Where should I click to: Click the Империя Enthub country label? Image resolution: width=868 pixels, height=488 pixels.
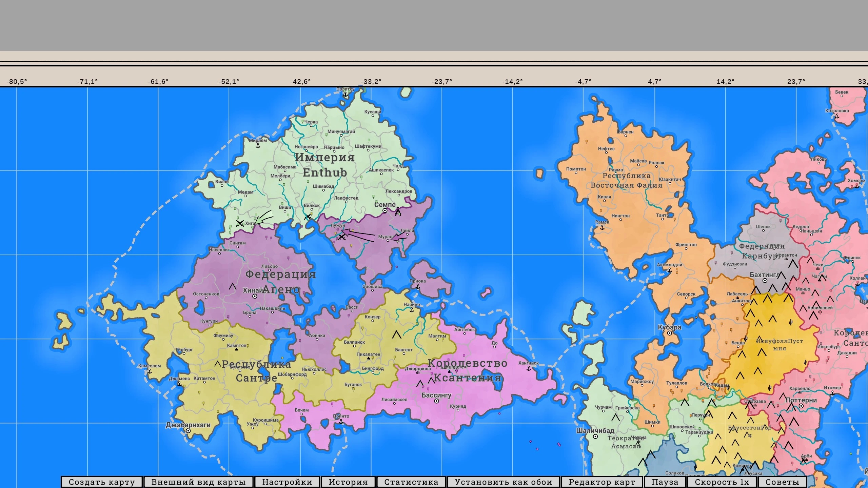coord(324,165)
